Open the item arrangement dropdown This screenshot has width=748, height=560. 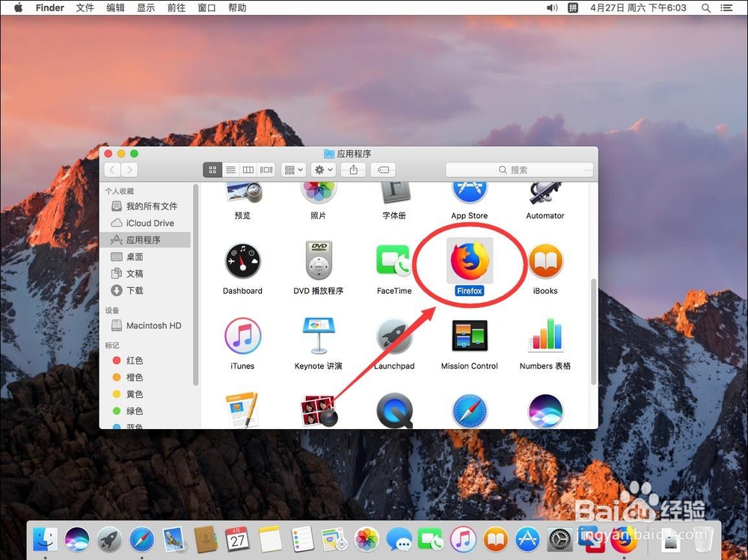(x=293, y=170)
